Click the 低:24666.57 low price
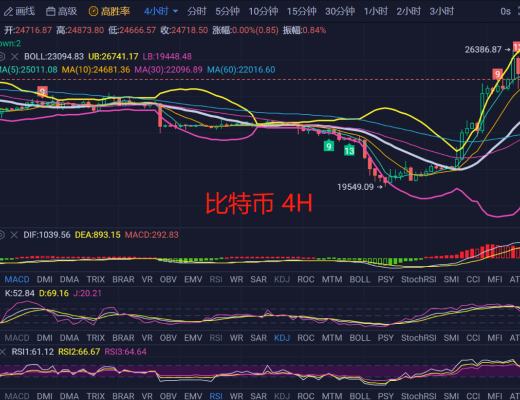This screenshot has height=400, width=520. pos(132,30)
